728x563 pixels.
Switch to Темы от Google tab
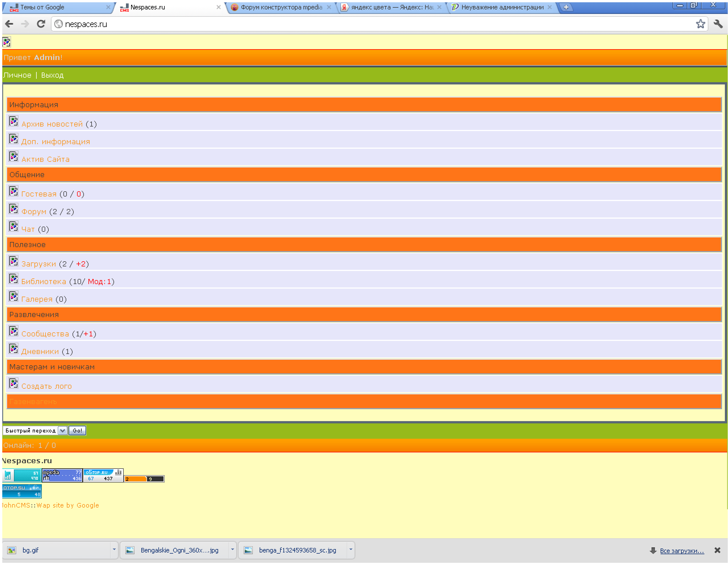pyautogui.click(x=42, y=7)
